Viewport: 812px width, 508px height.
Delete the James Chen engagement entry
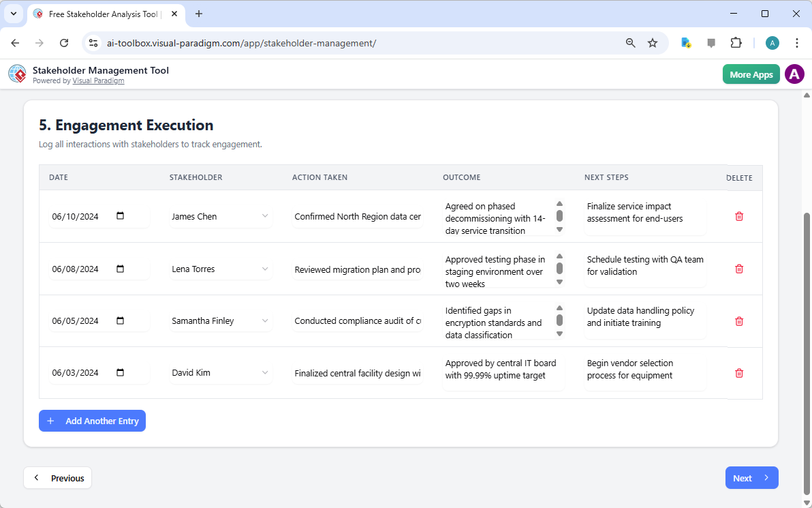coord(738,216)
